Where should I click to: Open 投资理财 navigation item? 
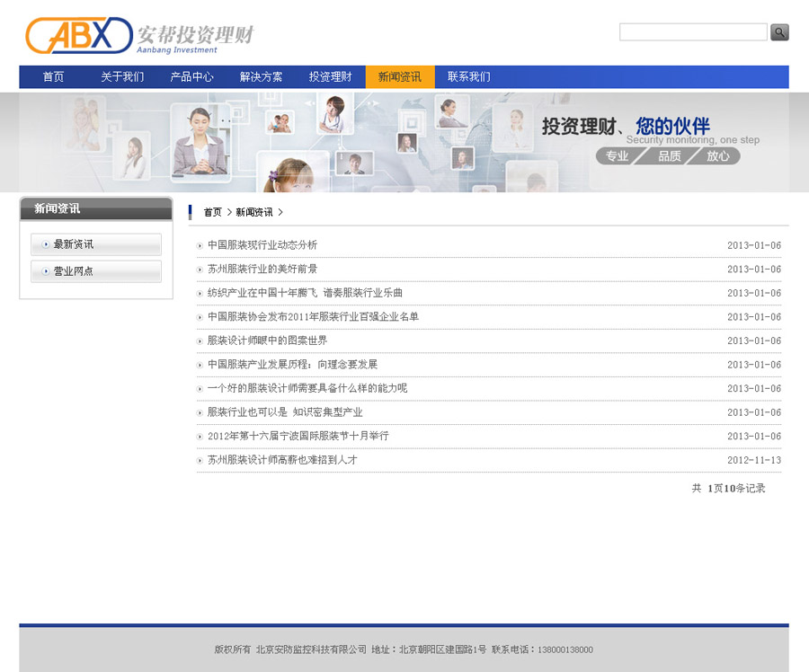330,77
